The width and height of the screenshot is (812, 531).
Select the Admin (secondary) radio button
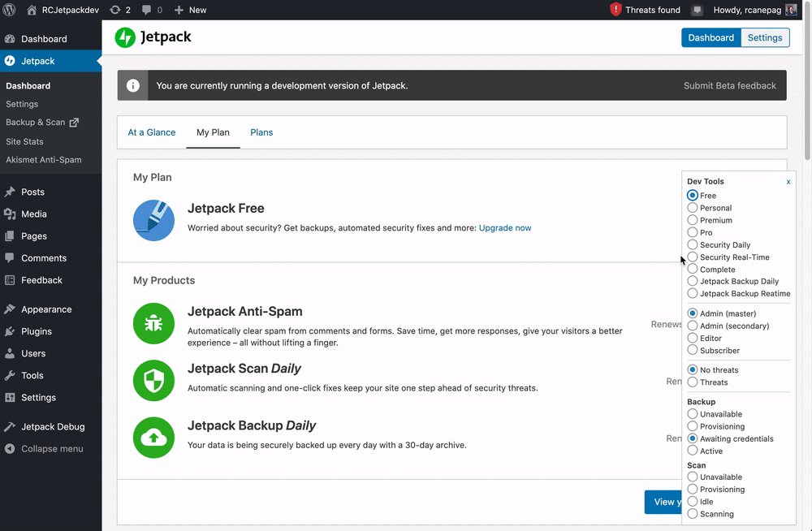(693, 326)
